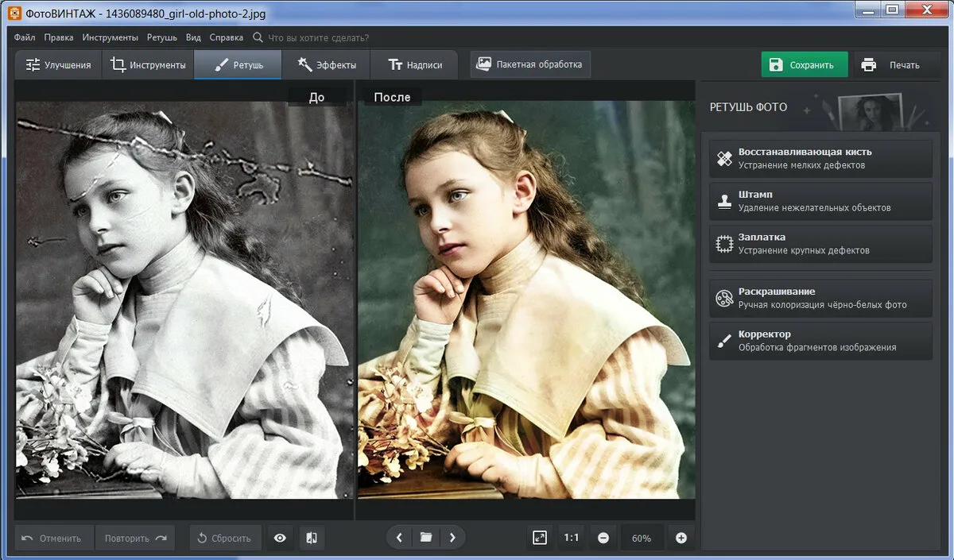Click the fit-to-screen icon
Viewport: 954px width, 560px height.
coord(540,538)
